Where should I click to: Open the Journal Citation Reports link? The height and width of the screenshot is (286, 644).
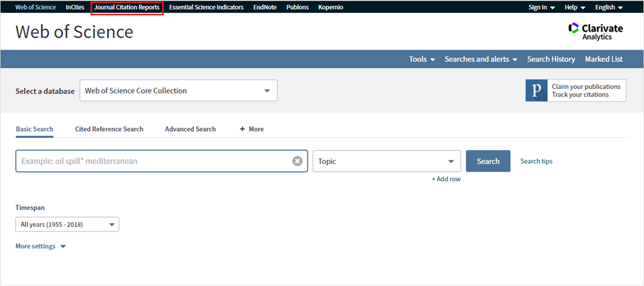pos(127,8)
